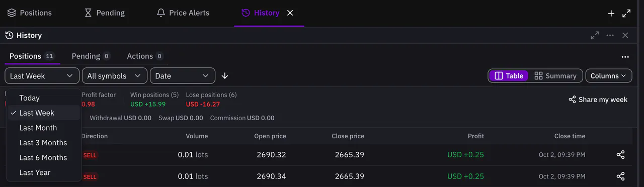Share the 2690.34 open price trade

point(620,176)
